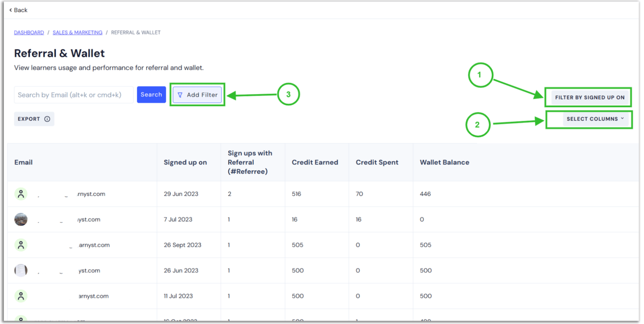Image resolution: width=644 pixels, height=324 pixels.
Task: Expand the chevron on Select Columns
Action: point(622,119)
